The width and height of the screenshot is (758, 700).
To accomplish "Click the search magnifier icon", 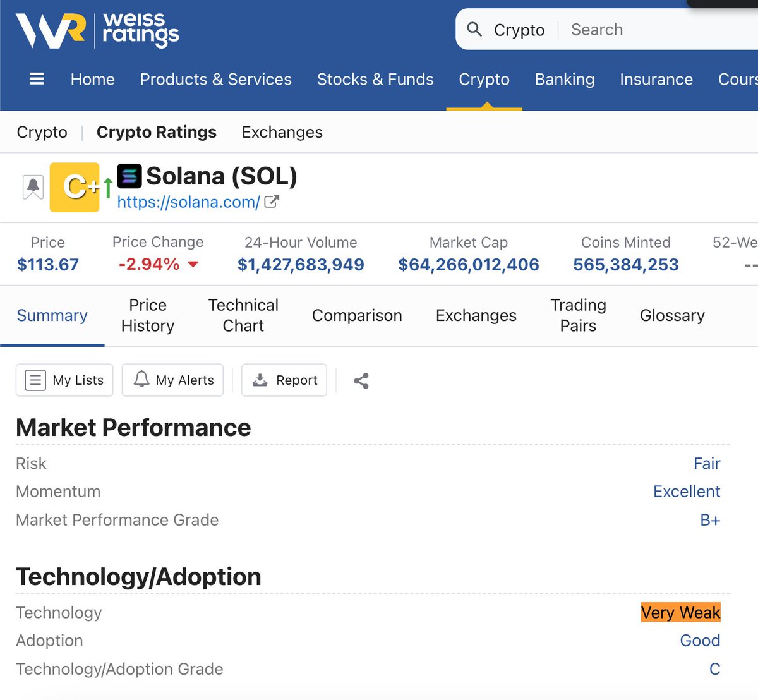I will pyautogui.click(x=474, y=29).
